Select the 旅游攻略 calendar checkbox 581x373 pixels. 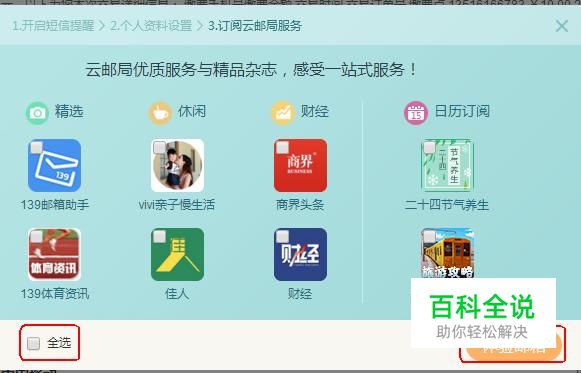(429, 236)
